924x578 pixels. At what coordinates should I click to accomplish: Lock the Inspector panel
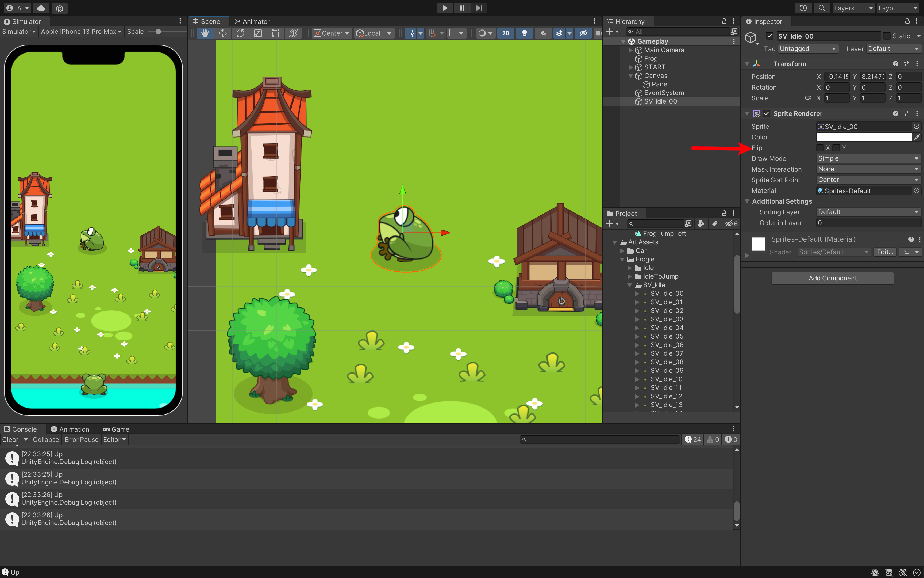907,21
